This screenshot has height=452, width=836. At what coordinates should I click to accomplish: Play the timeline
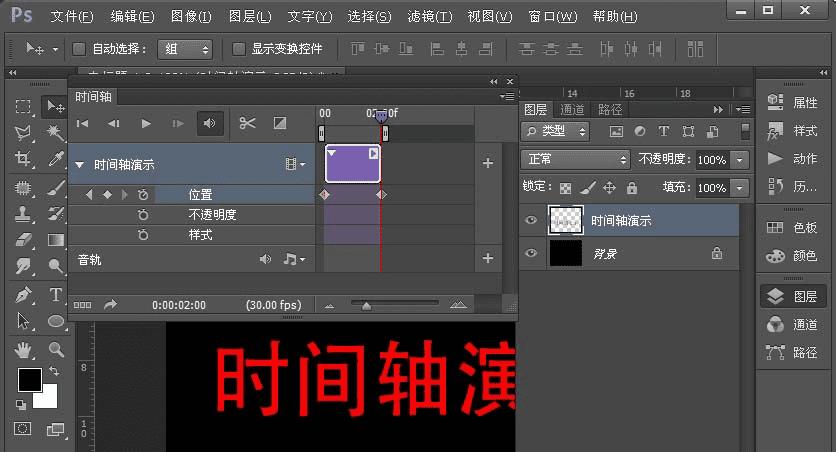(146, 124)
